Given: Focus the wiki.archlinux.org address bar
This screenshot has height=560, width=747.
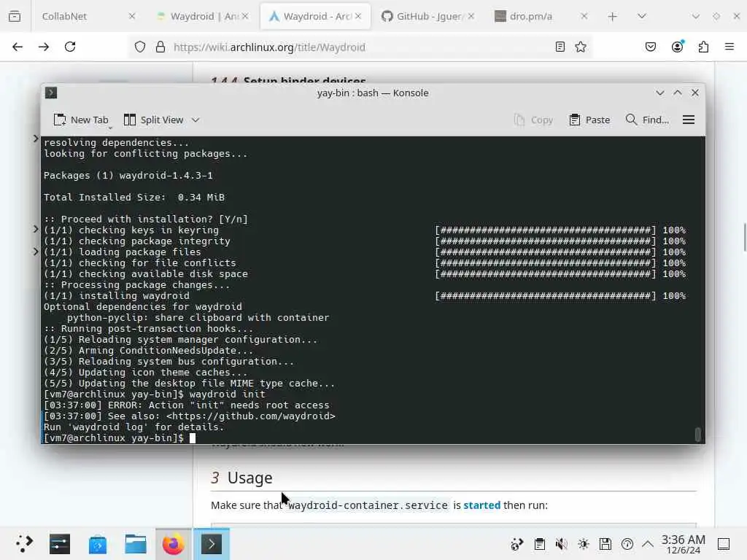Looking at the screenshot, I should click(360, 47).
